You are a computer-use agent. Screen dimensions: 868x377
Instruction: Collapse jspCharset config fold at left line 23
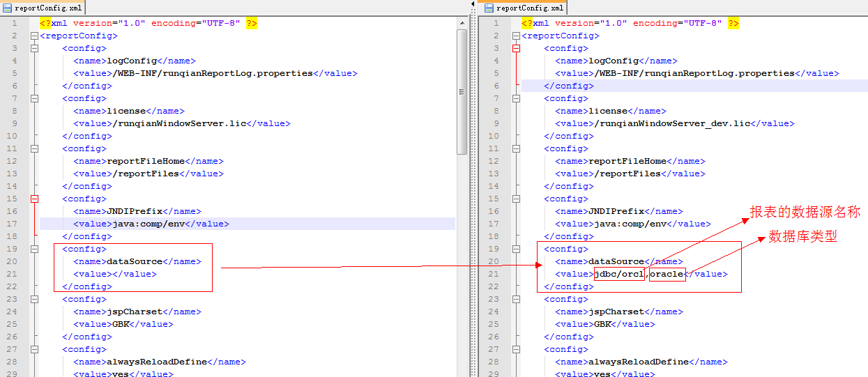coord(34,300)
